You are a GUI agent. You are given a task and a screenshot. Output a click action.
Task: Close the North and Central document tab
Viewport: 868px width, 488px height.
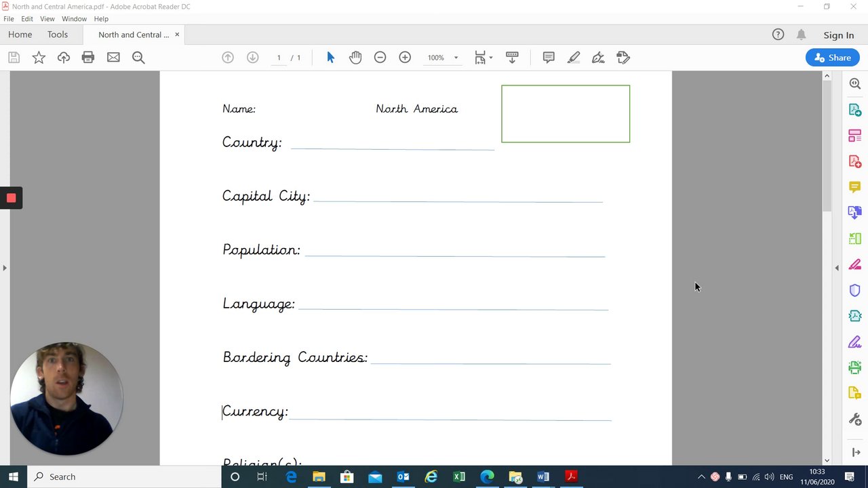(177, 35)
